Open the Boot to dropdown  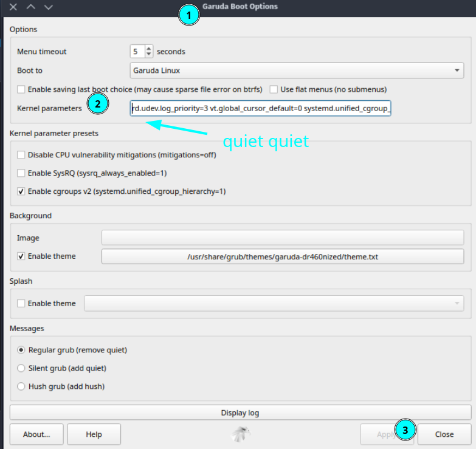[297, 70]
